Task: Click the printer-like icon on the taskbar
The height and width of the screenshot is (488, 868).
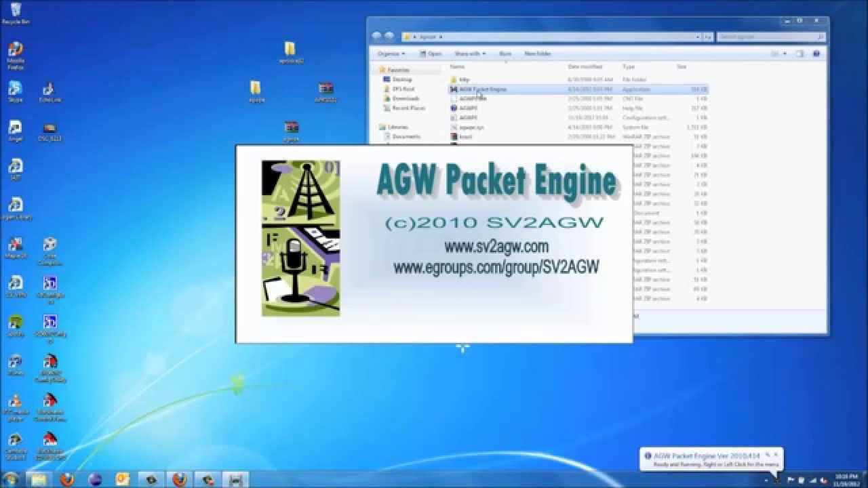Action: 235,480
